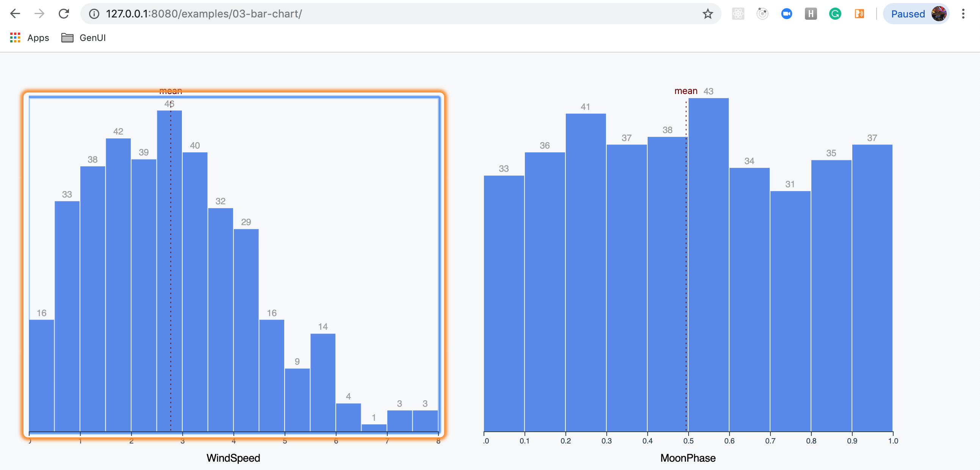View site information icon in address bar
Screen dimensions: 980x470
(94, 14)
